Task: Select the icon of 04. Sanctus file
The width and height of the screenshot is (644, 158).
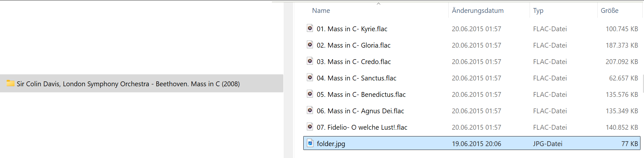Action: (x=310, y=78)
